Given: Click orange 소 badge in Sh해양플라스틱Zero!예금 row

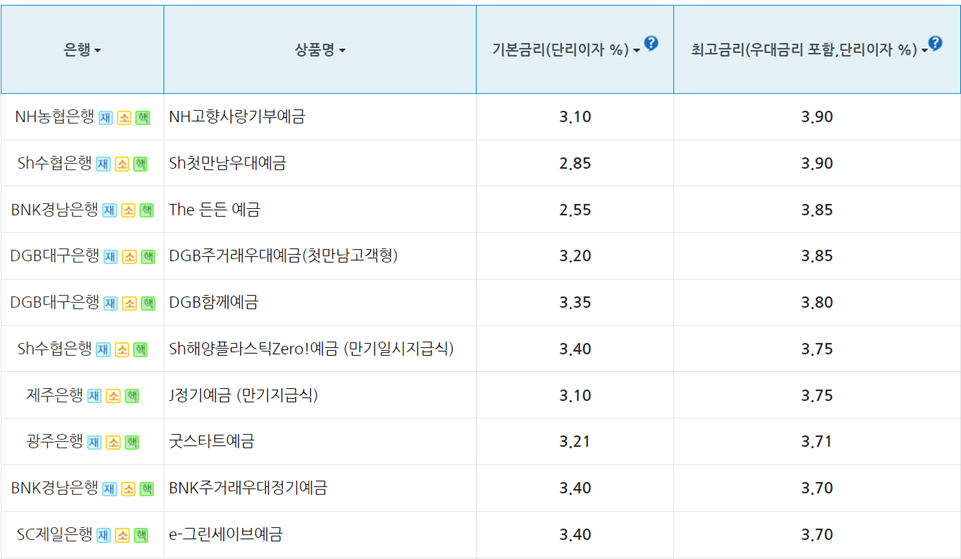Looking at the screenshot, I should click(122, 350).
